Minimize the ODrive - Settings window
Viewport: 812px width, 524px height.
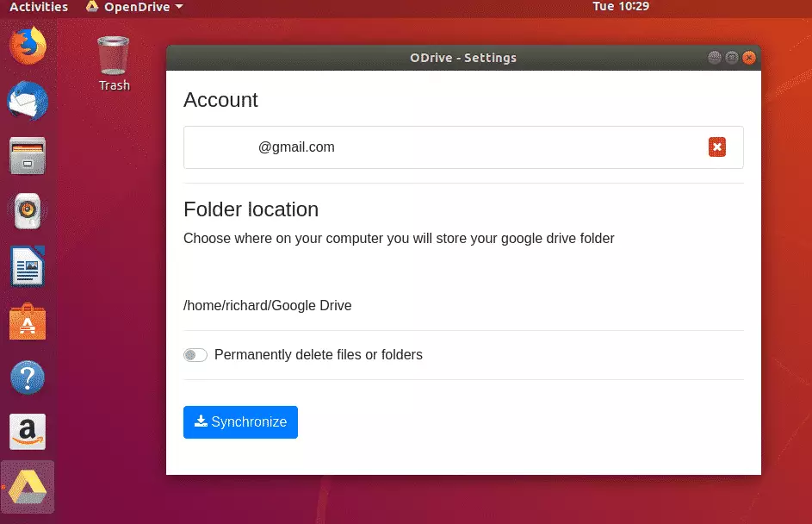tap(715, 58)
